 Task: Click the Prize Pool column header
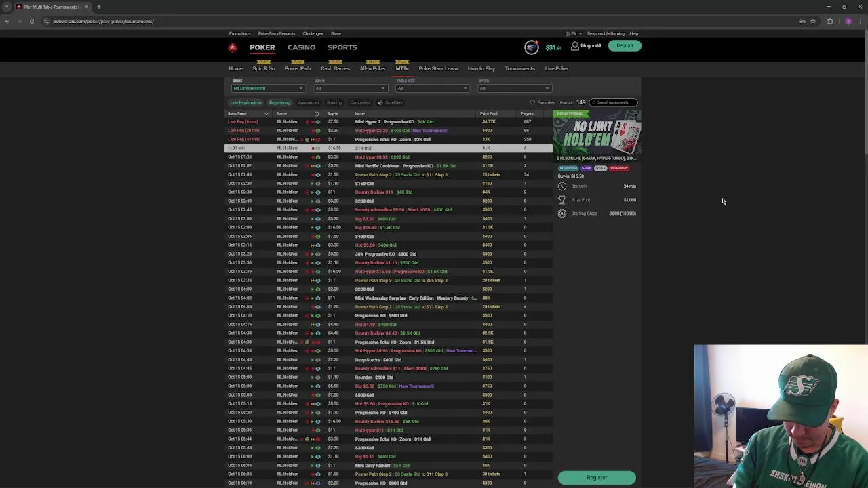tap(488, 113)
